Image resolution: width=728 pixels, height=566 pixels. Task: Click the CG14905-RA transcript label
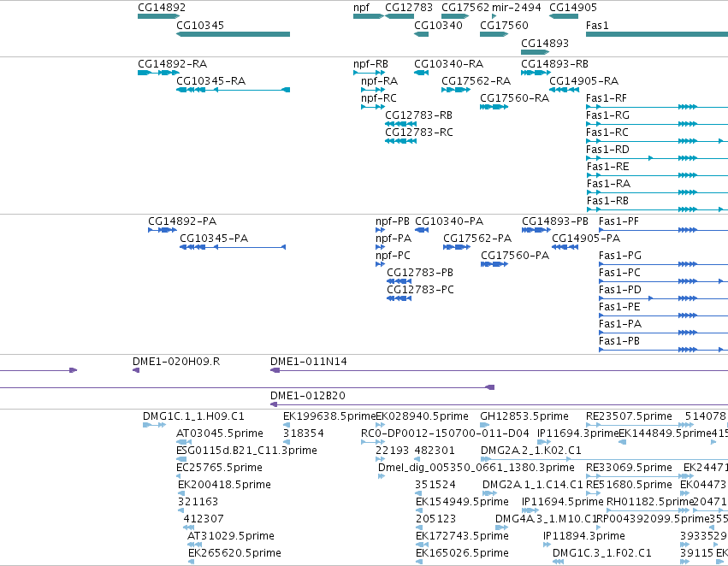(583, 80)
